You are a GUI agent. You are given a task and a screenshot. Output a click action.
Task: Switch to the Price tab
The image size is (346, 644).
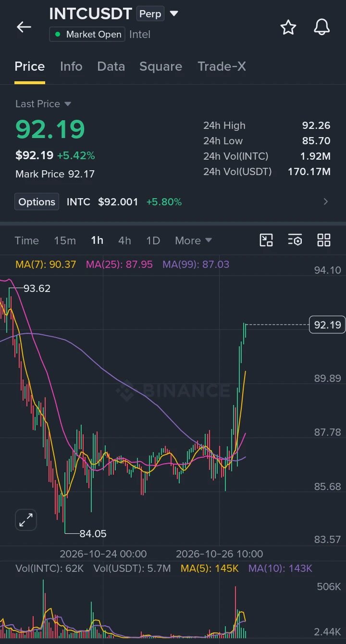pyautogui.click(x=30, y=66)
